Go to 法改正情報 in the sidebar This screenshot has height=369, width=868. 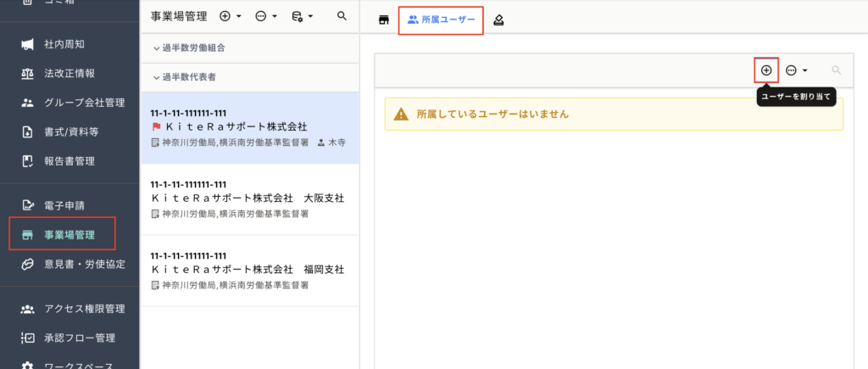(70, 73)
